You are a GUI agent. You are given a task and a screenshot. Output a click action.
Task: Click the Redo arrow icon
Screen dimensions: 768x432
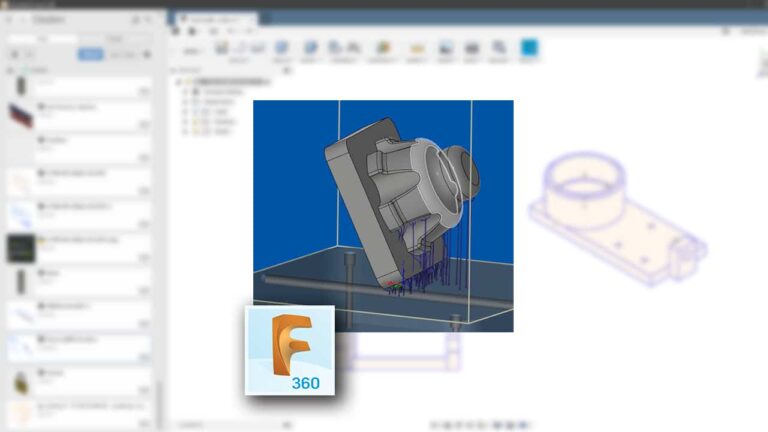tap(248, 31)
